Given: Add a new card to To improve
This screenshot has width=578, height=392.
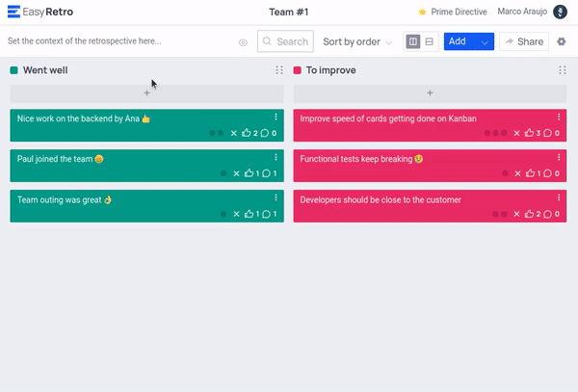Looking at the screenshot, I should [430, 93].
